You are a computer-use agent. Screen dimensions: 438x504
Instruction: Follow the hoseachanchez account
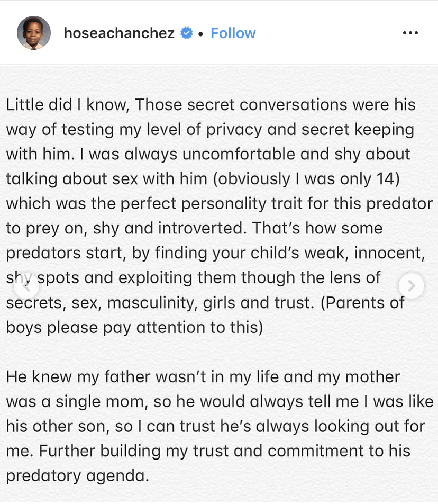233,33
